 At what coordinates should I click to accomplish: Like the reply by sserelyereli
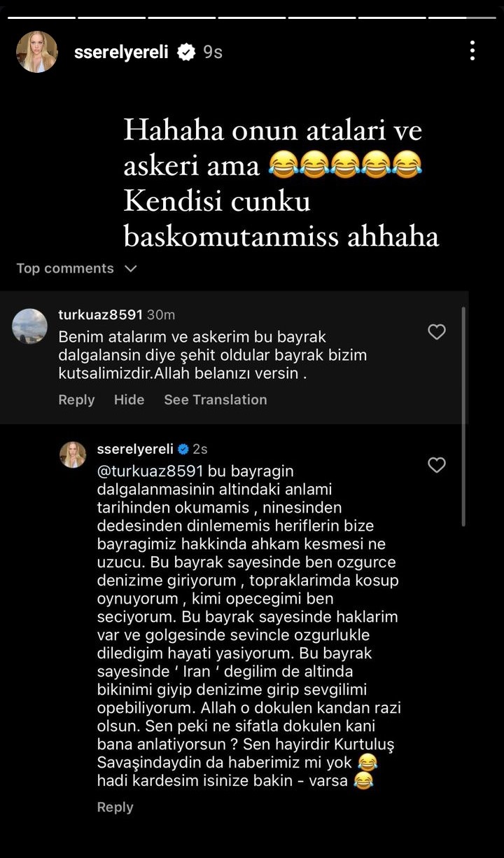[x=437, y=464]
